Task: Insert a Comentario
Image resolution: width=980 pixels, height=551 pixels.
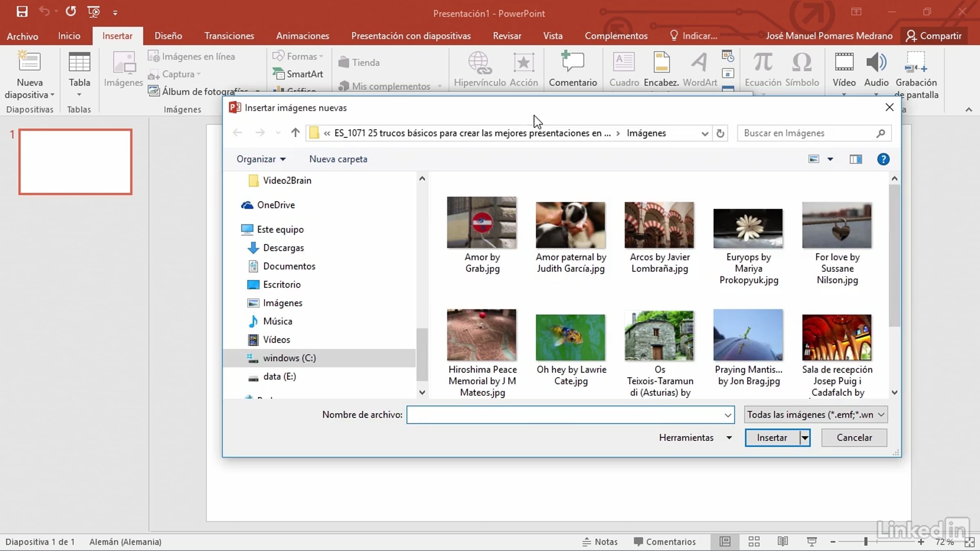Action: pyautogui.click(x=572, y=69)
